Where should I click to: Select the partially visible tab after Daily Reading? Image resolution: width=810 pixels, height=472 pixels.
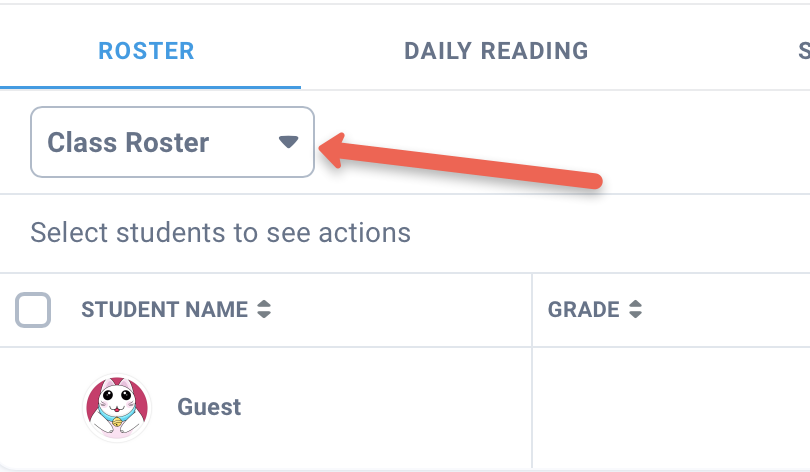pyautogui.click(x=803, y=51)
